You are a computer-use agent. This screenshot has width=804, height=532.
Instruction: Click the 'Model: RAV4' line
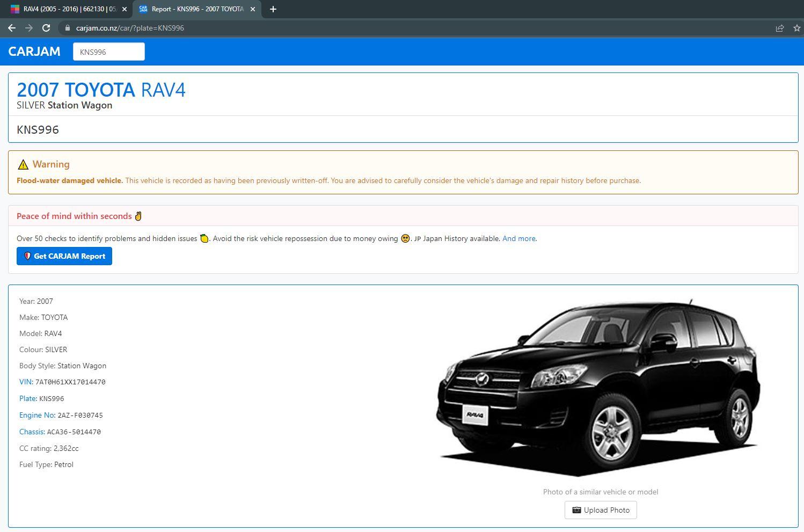tap(41, 333)
